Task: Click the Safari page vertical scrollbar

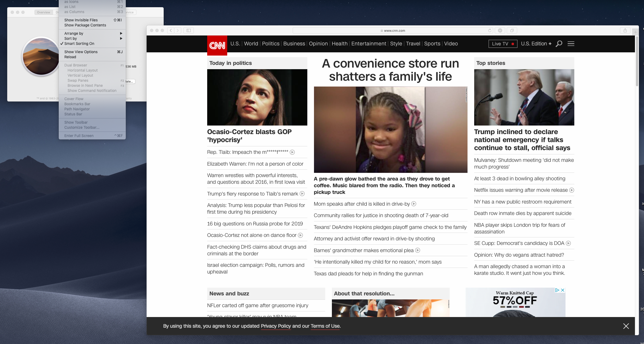Action: (x=637, y=61)
